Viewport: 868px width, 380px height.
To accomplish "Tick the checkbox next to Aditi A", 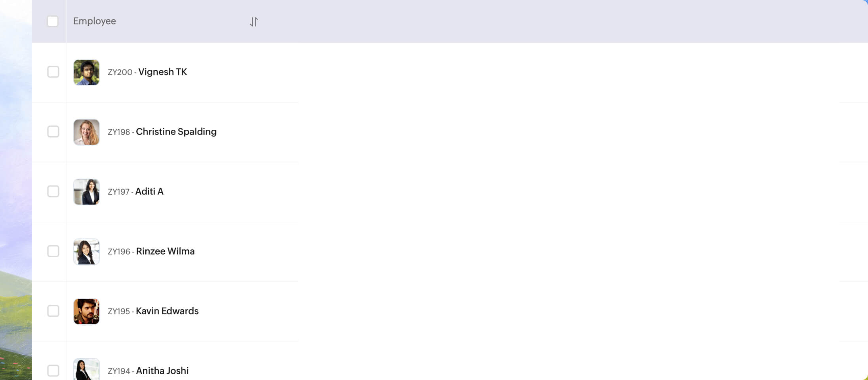I will click(53, 191).
